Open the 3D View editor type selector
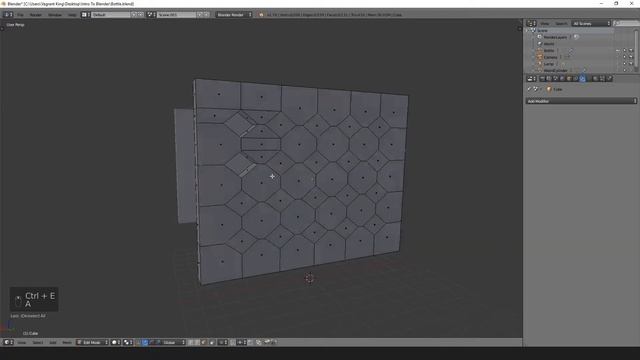Viewport: 640px width, 360px height. pyautogui.click(x=8, y=342)
